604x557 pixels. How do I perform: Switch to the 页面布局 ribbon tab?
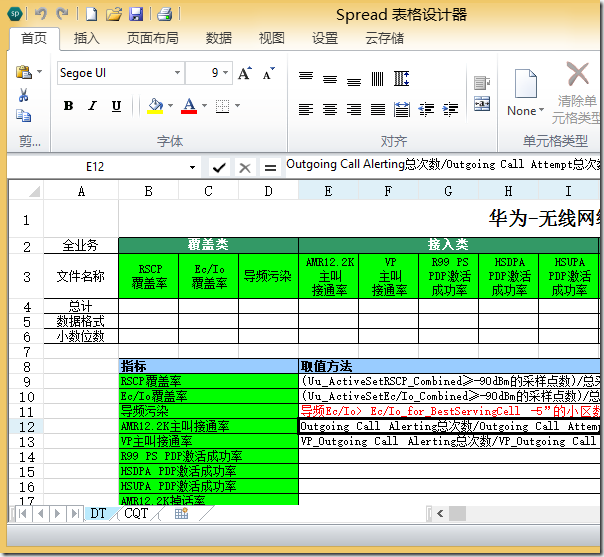pyautogui.click(x=152, y=38)
